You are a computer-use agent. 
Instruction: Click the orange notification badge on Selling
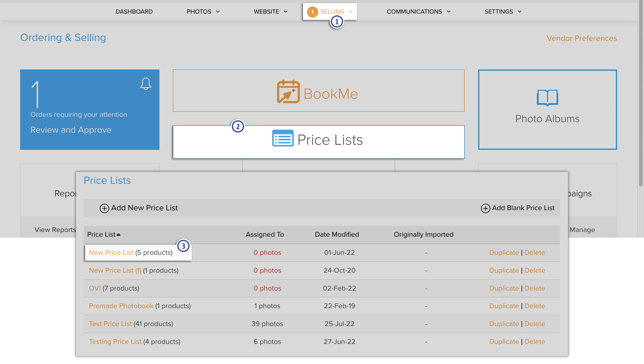312,11
